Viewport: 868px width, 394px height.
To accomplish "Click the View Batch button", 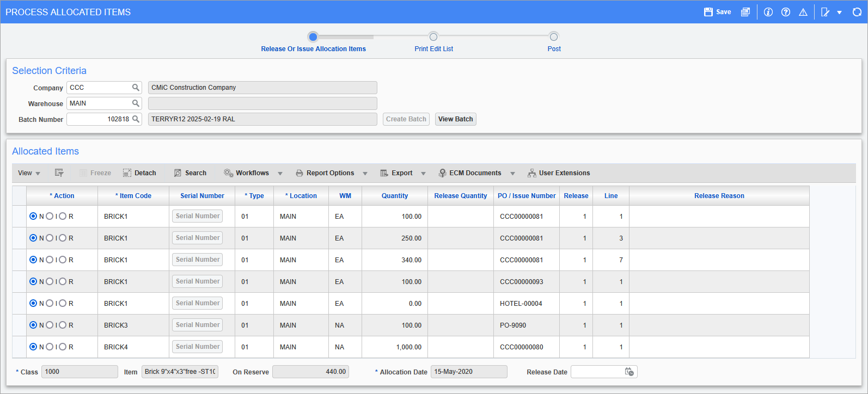I will [456, 119].
